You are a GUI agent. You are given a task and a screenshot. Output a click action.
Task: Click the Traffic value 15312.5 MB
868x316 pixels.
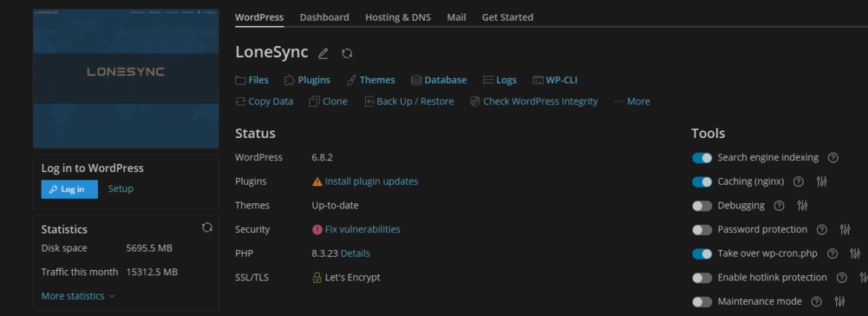pyautogui.click(x=151, y=272)
